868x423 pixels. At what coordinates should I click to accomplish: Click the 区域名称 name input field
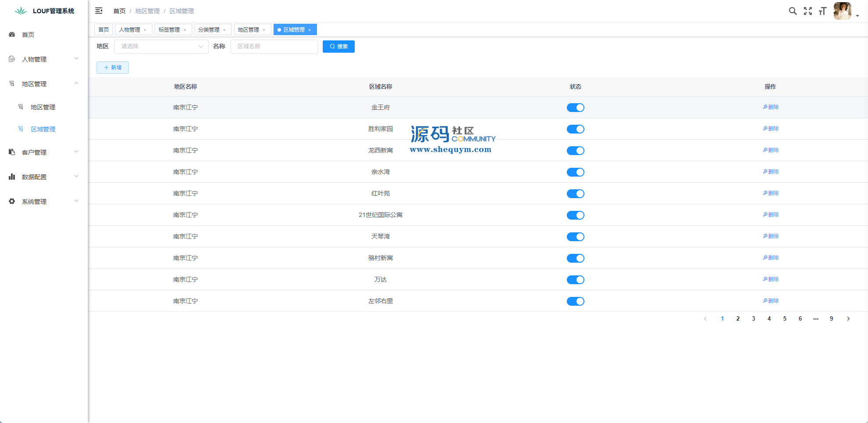click(x=274, y=47)
